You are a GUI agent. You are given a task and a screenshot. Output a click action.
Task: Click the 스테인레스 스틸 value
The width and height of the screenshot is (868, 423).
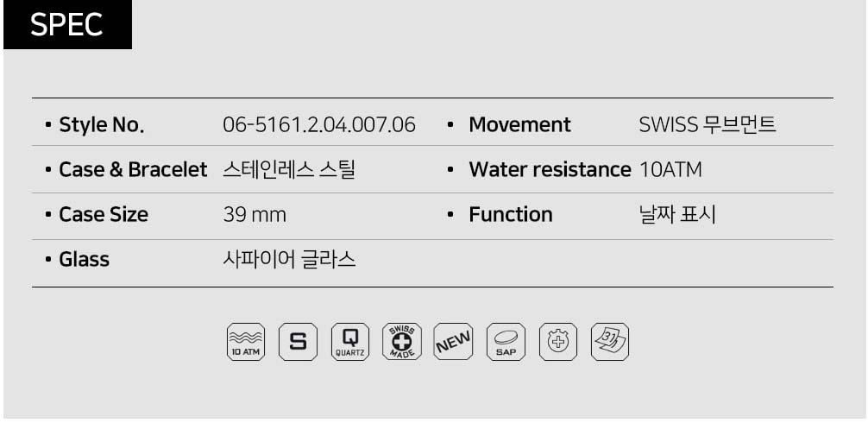click(288, 169)
